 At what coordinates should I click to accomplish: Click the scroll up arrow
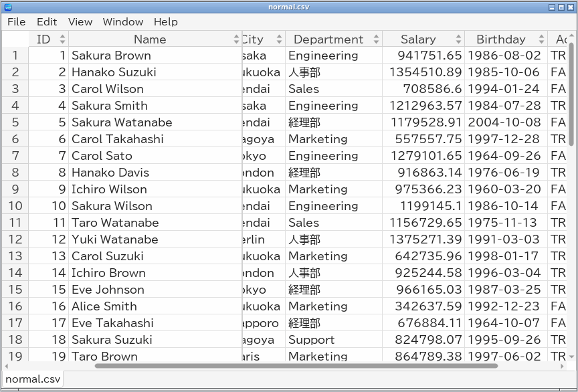(571, 35)
